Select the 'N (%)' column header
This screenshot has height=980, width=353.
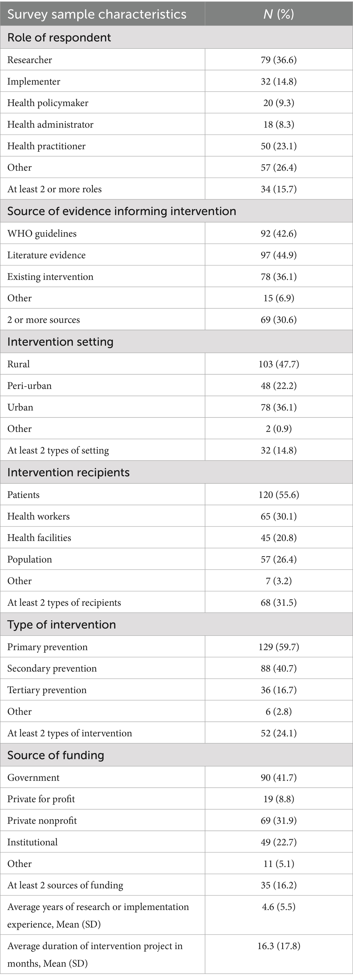coord(279,14)
